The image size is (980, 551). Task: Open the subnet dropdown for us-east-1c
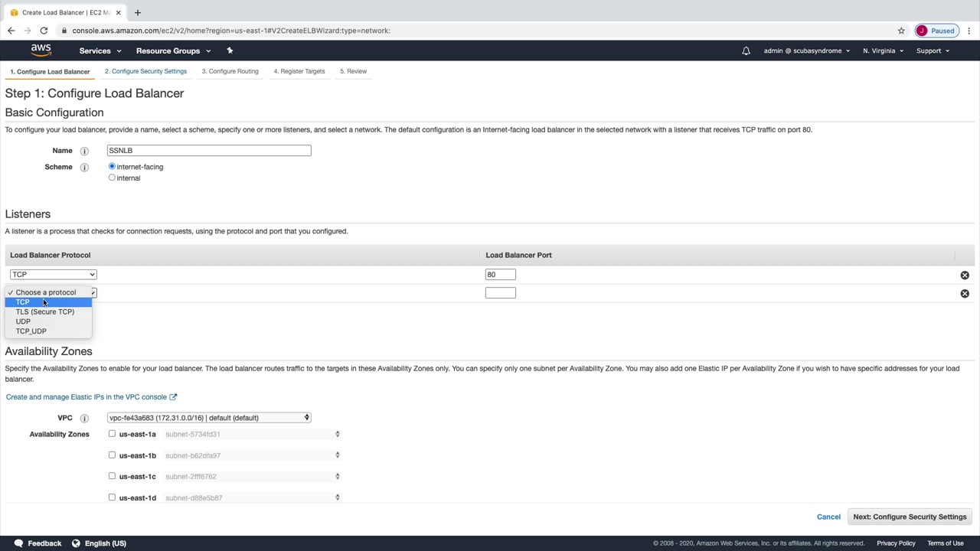[252, 476]
